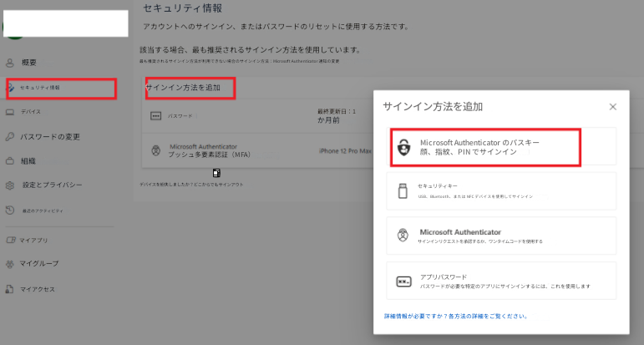Click the app password box icon
Screen dimensions: 644x345
click(x=403, y=282)
